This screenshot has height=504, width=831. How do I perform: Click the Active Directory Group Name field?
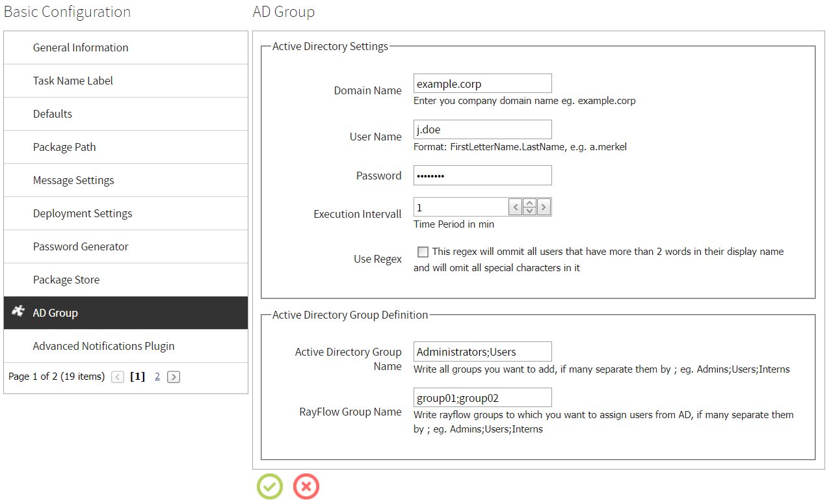tap(482, 352)
